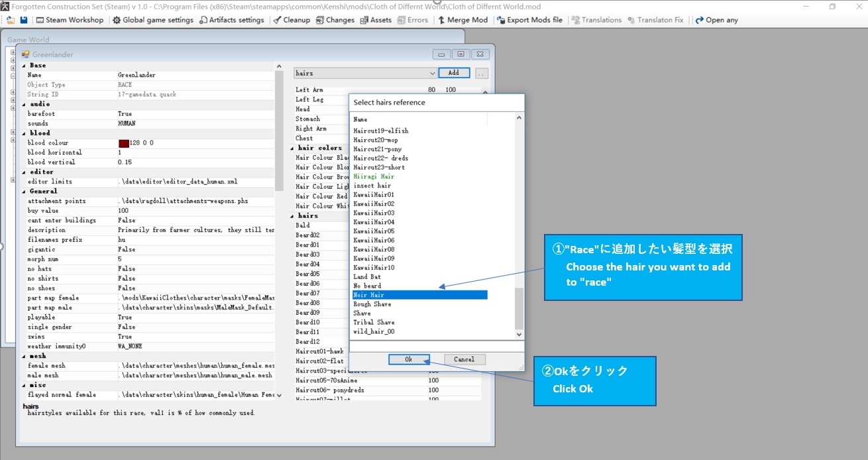868x460 pixels.
Task: Click the Name column header in dialog
Action: pos(419,119)
